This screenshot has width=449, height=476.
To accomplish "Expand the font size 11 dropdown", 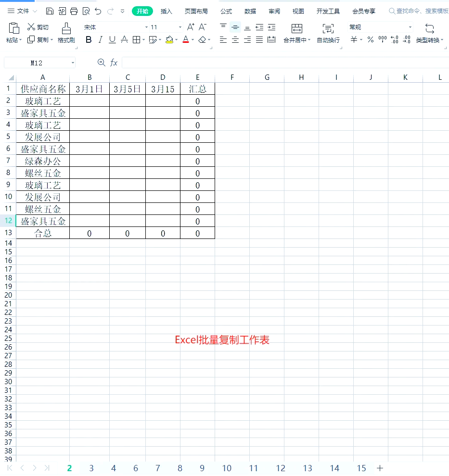I will click(180, 27).
